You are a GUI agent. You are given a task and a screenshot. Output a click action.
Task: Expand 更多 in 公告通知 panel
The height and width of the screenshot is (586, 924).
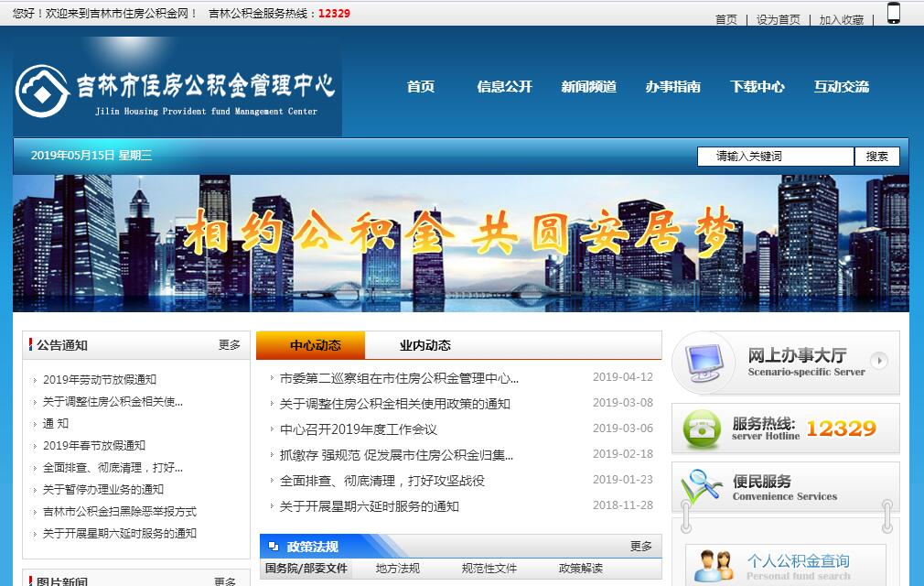(230, 345)
